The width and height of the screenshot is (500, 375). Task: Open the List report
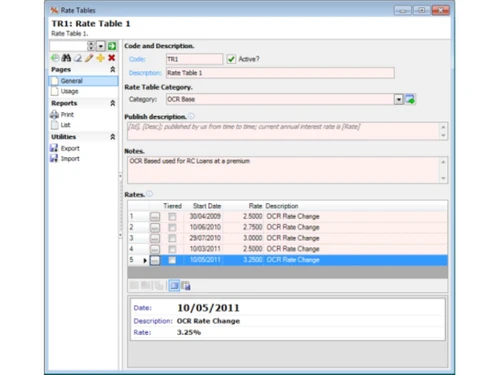tap(65, 125)
